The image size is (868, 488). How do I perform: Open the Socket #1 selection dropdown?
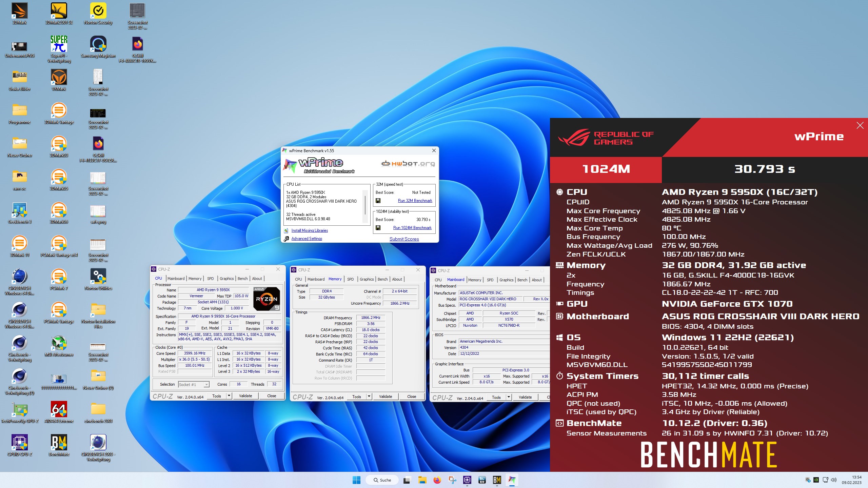[194, 384]
